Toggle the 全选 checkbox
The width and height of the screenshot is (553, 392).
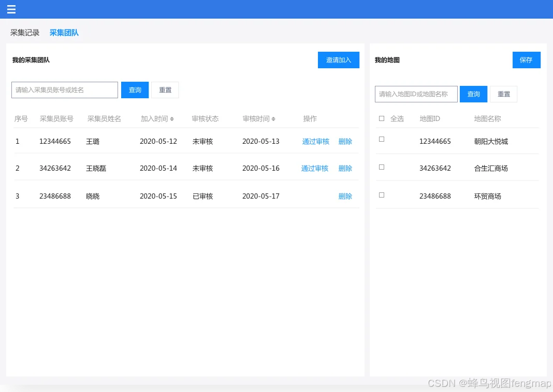tap(382, 119)
